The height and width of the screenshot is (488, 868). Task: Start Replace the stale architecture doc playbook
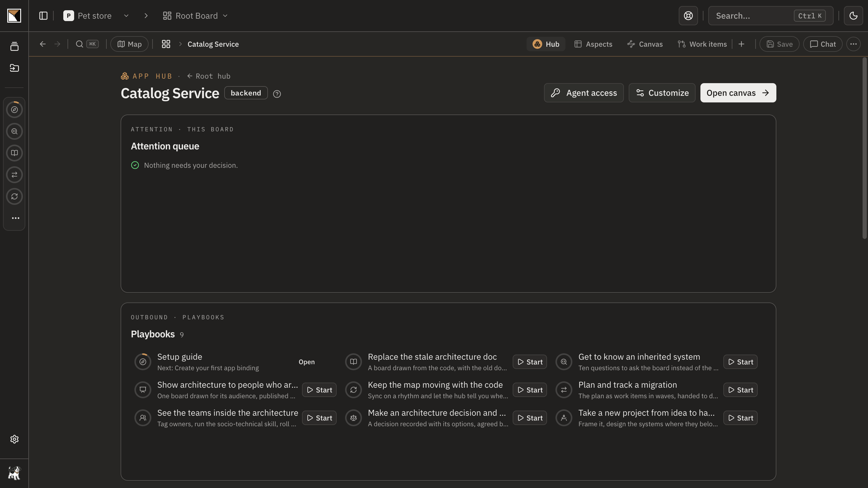(530, 362)
